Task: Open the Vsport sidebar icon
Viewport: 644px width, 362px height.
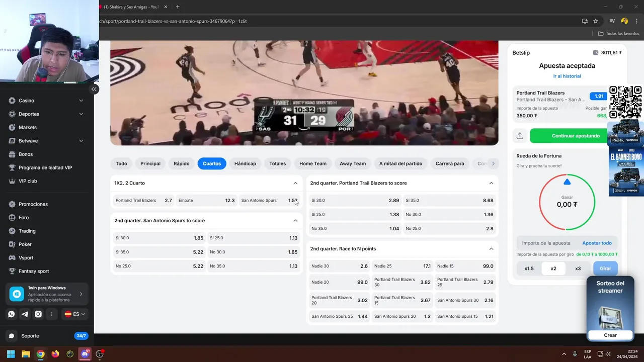Action: coord(12,258)
